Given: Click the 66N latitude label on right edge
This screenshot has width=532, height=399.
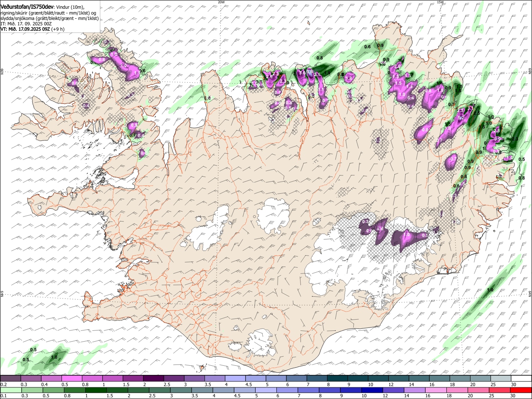Looking at the screenshot, I should click(530, 71).
